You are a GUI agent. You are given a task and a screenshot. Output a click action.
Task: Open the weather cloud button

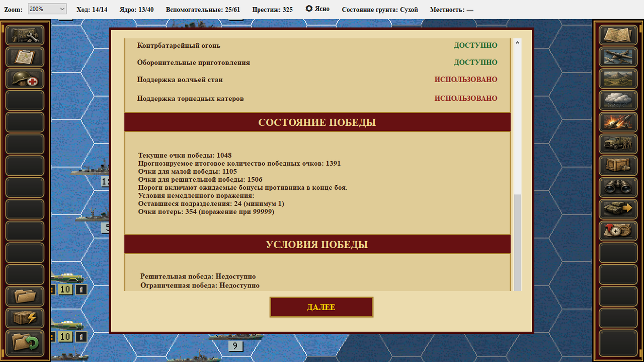click(x=618, y=101)
